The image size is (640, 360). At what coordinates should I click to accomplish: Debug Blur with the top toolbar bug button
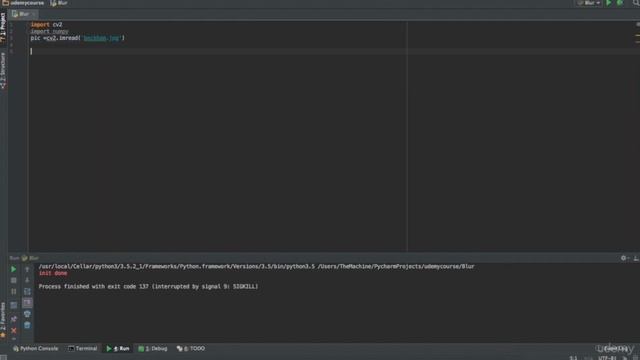click(620, 3)
